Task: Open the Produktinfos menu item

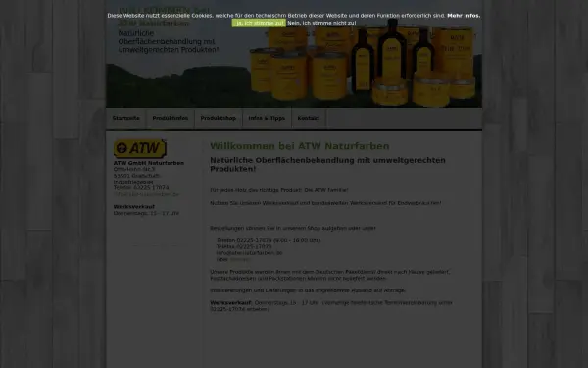Action: (x=171, y=118)
